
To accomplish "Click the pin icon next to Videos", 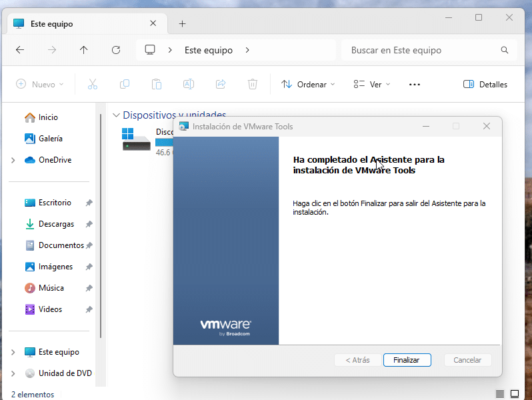I will click(x=89, y=310).
